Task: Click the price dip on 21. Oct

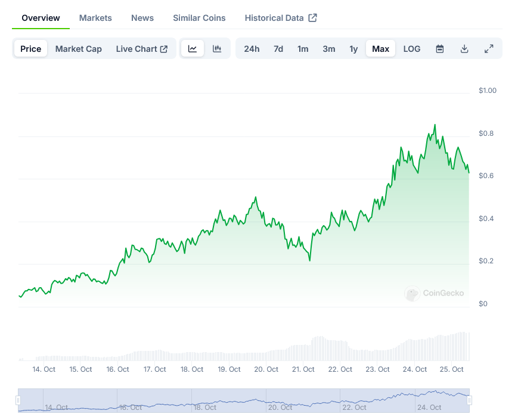Action: coord(309,260)
